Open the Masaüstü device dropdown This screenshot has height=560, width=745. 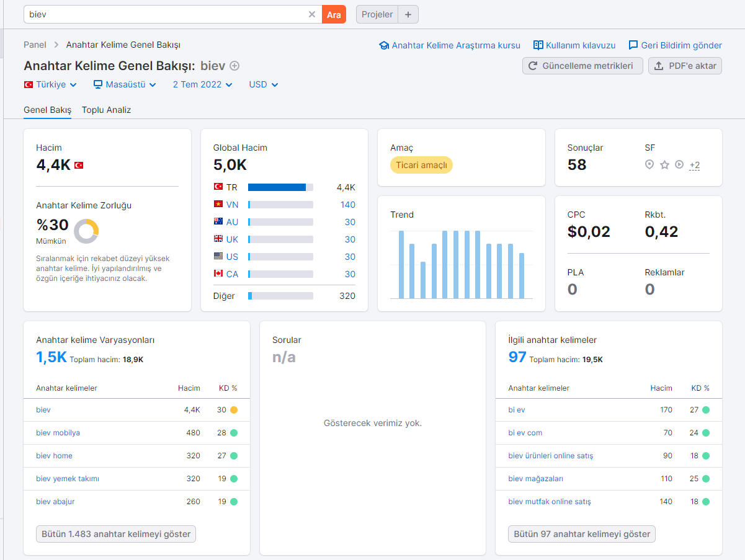pyautogui.click(x=125, y=84)
